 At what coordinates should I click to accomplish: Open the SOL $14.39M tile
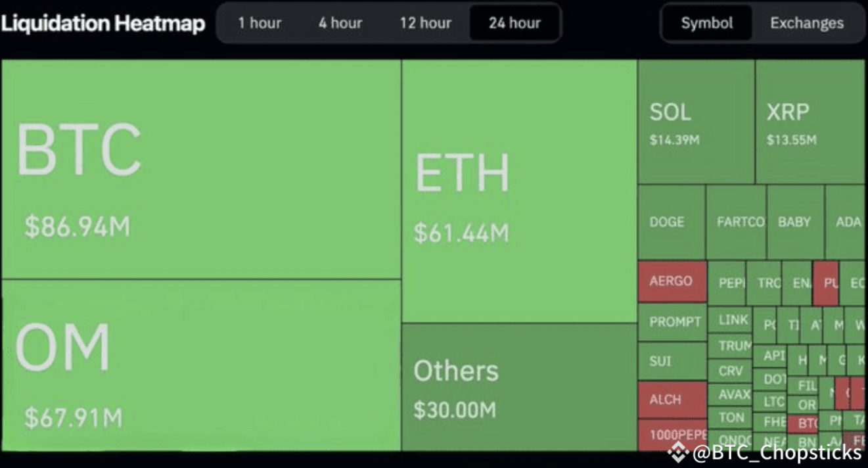point(696,122)
